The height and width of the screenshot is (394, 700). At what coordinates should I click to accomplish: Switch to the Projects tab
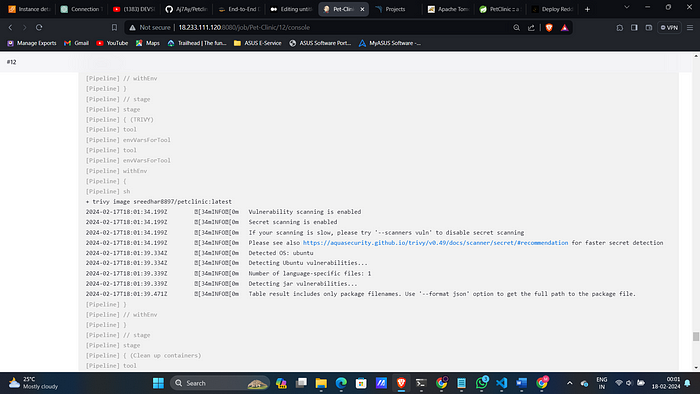pos(396,9)
